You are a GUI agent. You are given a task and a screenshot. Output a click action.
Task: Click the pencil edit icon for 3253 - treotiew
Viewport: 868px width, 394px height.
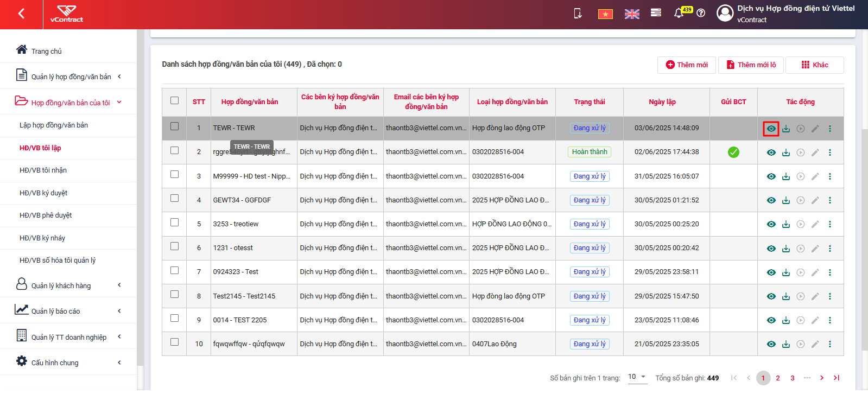[x=815, y=224]
